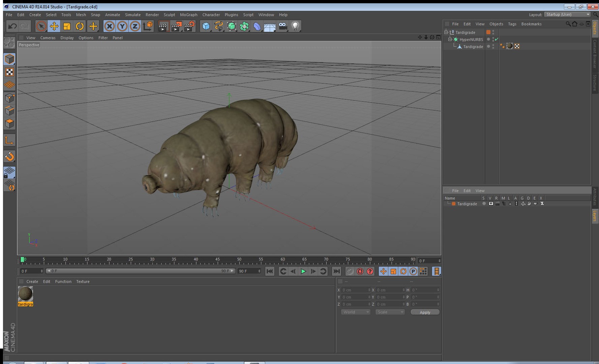The width and height of the screenshot is (599, 364).
Task: Toggle Y axis lock
Action: tap(122, 26)
